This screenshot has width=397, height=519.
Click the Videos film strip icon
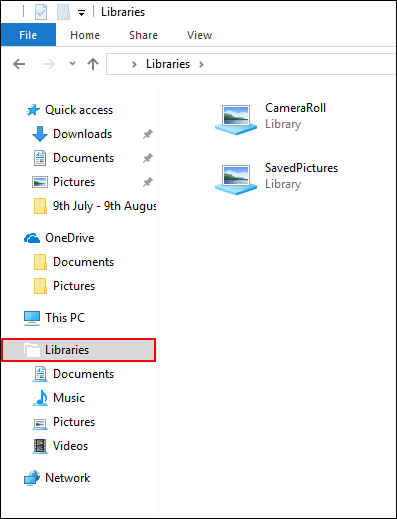click(40, 446)
